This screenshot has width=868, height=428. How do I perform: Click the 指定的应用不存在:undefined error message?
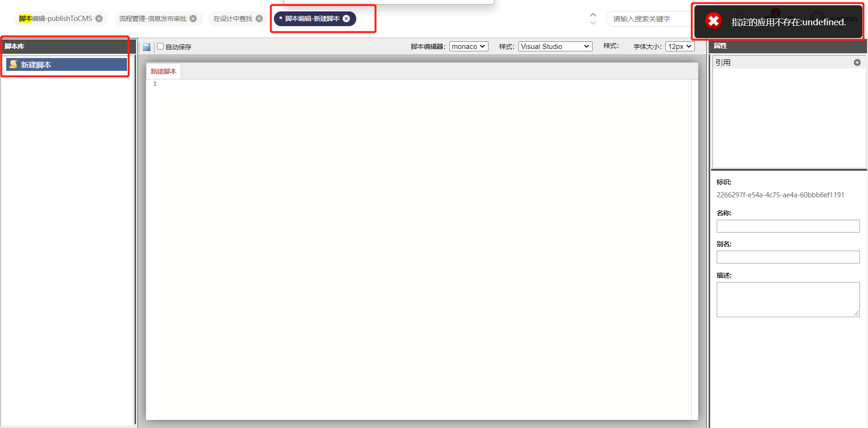tap(789, 22)
